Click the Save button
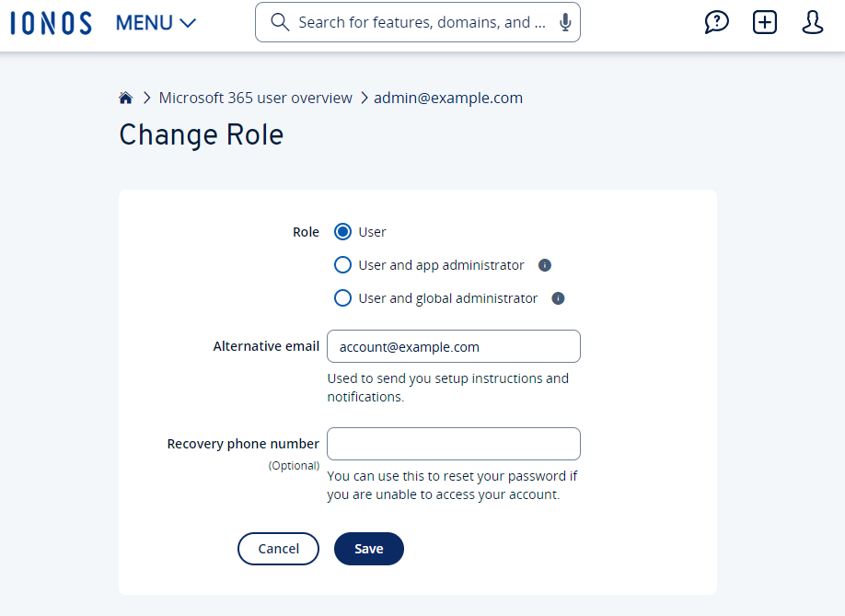Screen dimensions: 845x616 click(368, 549)
